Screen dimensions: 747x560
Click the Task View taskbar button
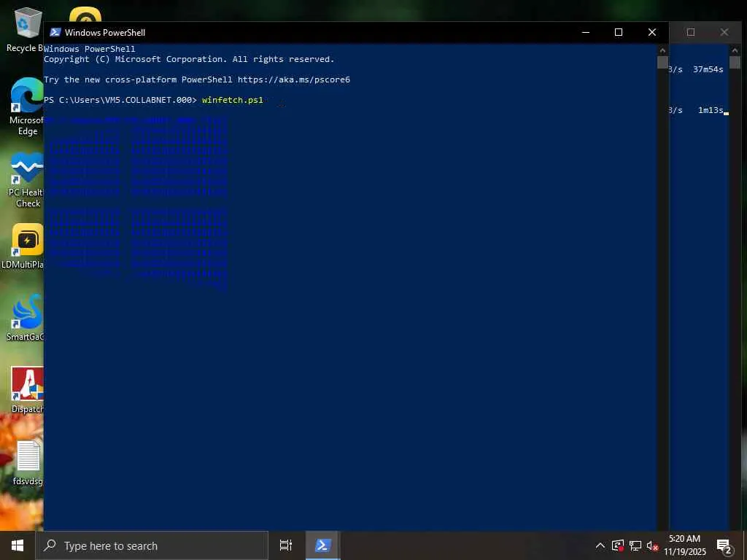[x=285, y=545]
